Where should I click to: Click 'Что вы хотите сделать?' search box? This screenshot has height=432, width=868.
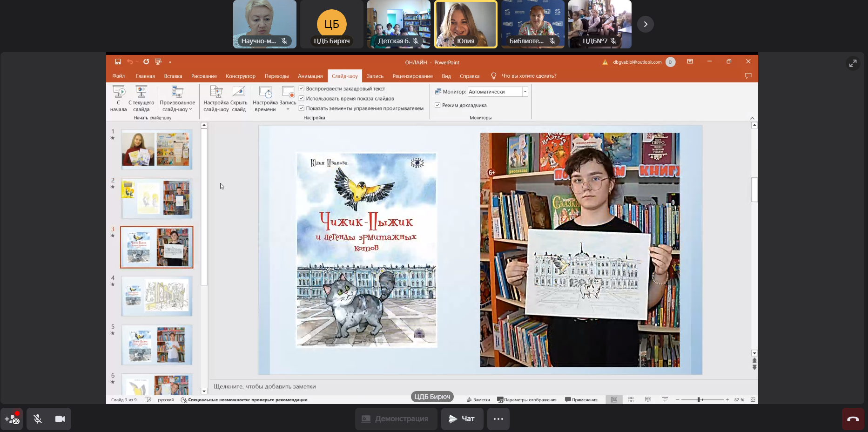(x=529, y=76)
